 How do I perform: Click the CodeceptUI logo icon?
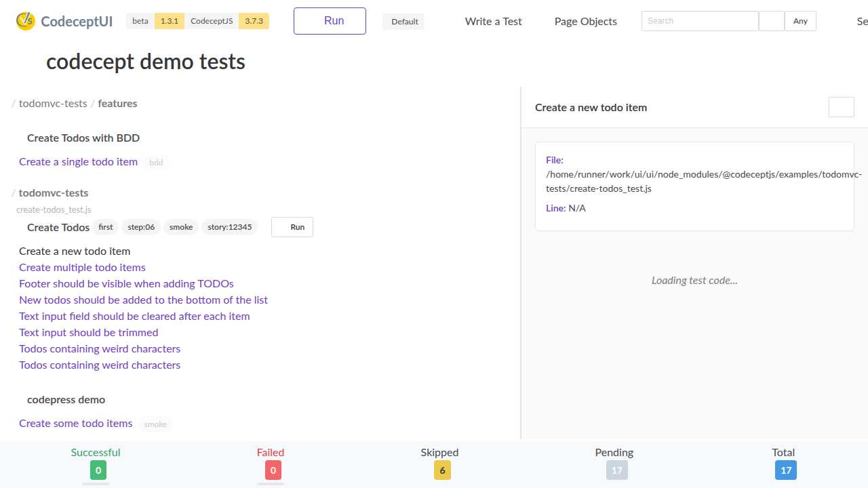click(x=26, y=21)
